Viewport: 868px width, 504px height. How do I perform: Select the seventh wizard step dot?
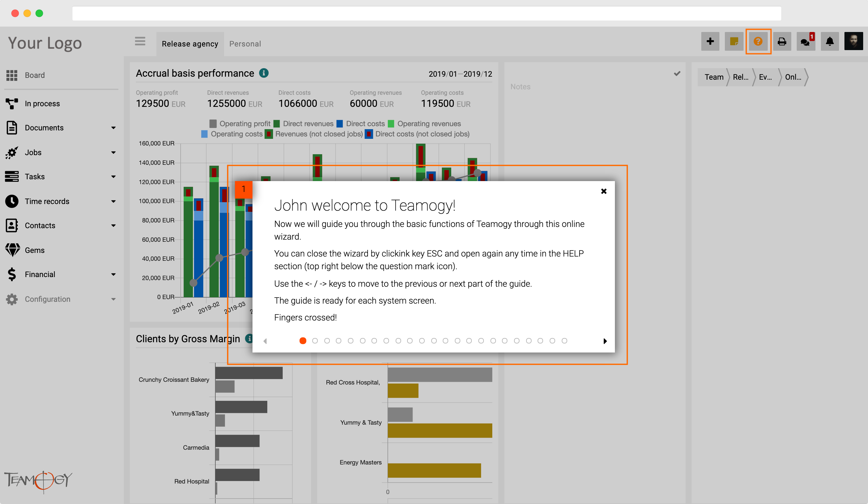point(374,340)
